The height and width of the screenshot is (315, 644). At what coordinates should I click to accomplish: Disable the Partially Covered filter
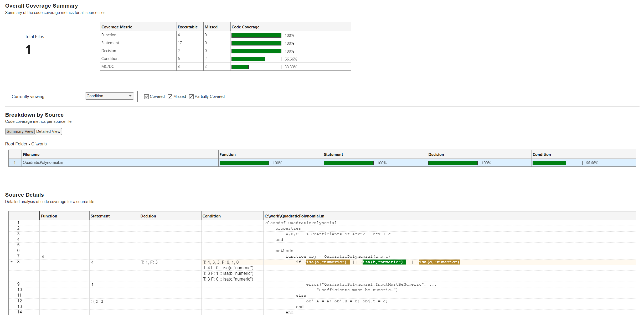[191, 96]
